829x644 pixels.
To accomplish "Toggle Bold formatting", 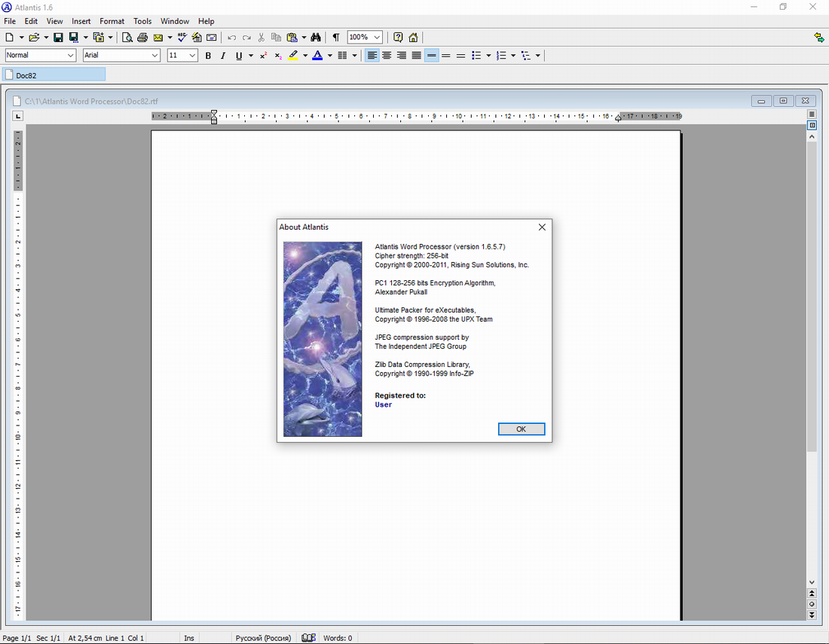I will [208, 56].
